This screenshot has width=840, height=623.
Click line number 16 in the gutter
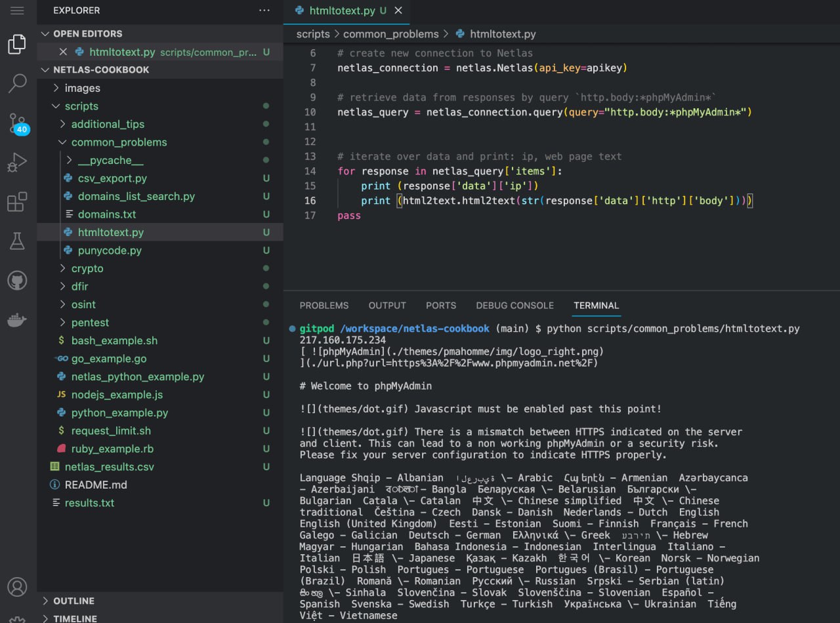point(310,201)
